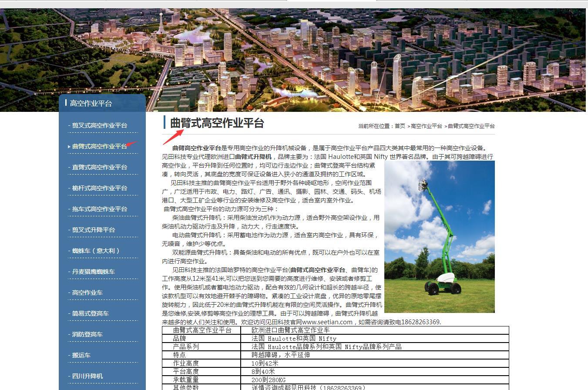Viewport: 588px width, 390px height.
Task: Click the green boom lift photo
Action: pyautogui.click(x=440, y=237)
